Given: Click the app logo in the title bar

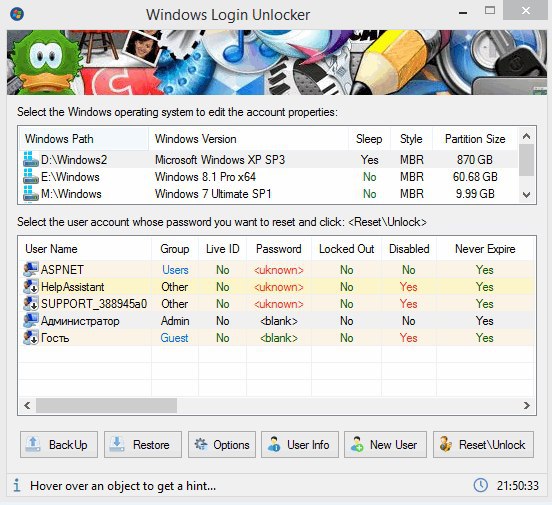Looking at the screenshot, I should [x=17, y=14].
